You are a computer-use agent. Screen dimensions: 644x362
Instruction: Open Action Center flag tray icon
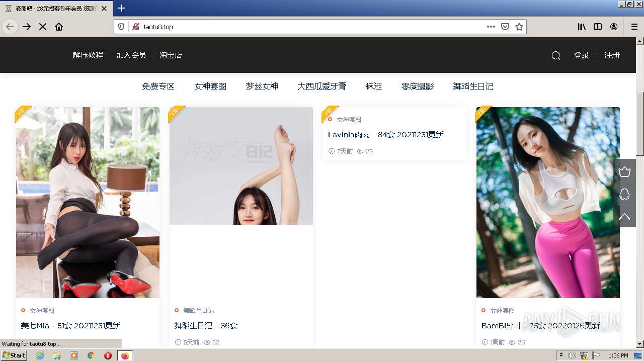pos(596,355)
